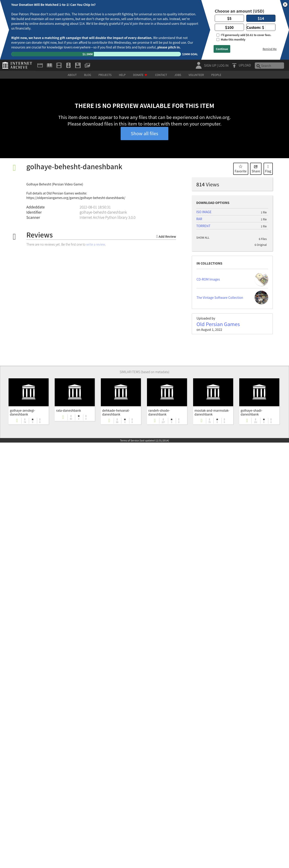This screenshot has width=289, height=868.
Task: Click the Favorite star button
Action: pos(241,169)
